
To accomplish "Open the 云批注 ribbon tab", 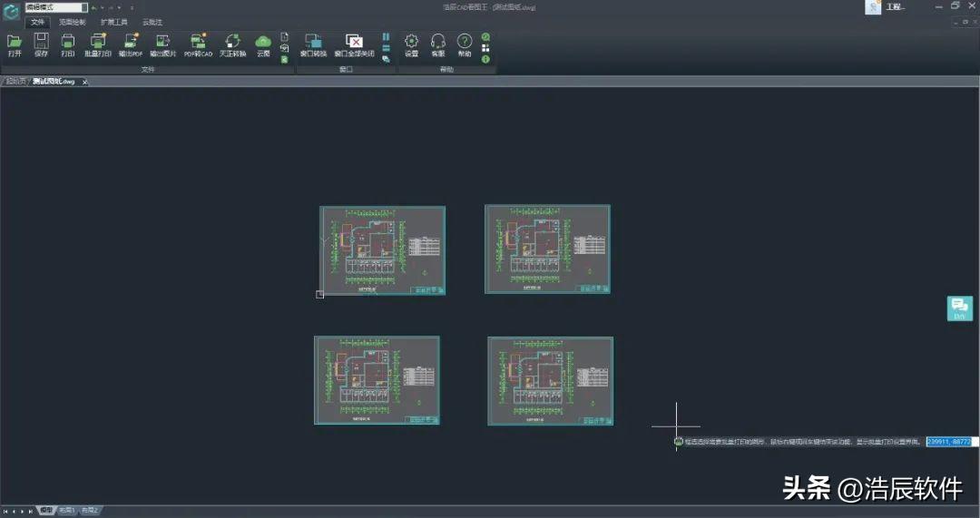I will point(152,21).
